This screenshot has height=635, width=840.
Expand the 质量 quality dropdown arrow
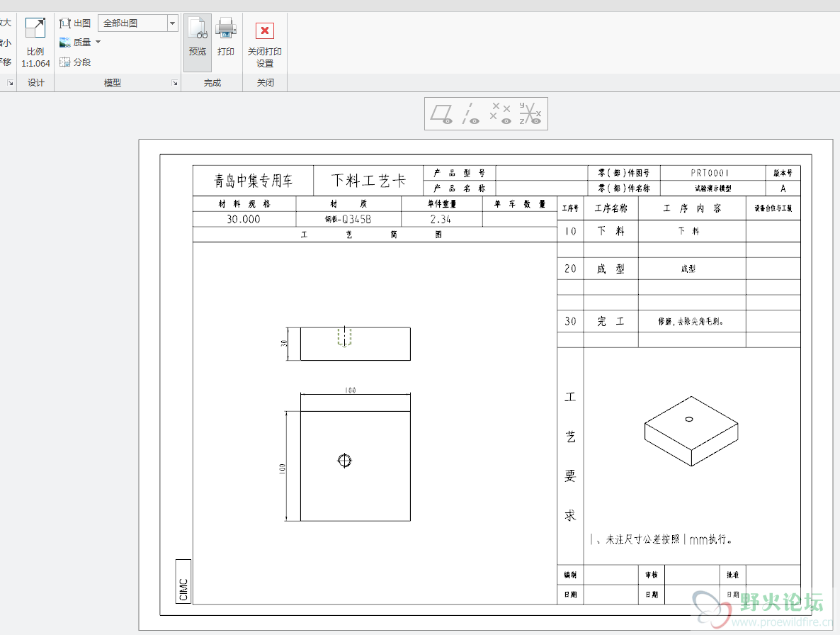[98, 42]
